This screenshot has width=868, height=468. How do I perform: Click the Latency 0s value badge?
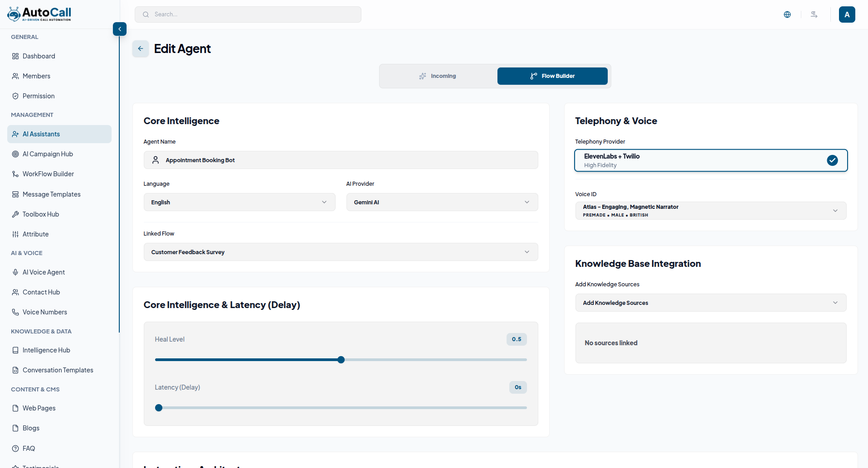coord(518,387)
